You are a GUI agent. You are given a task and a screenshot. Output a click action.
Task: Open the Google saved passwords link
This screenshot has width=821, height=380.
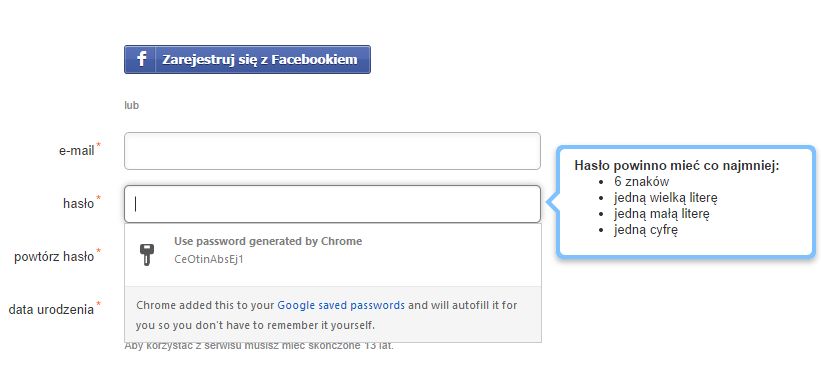[341, 305]
